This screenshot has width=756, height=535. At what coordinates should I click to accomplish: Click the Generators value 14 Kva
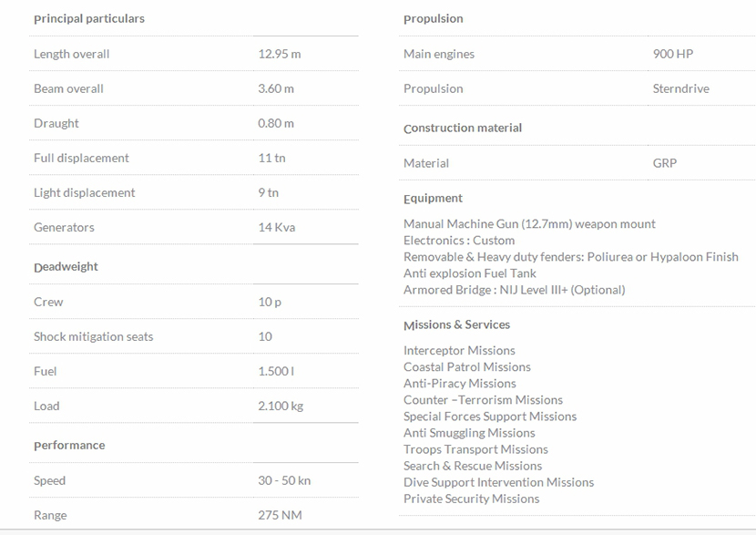278,228
